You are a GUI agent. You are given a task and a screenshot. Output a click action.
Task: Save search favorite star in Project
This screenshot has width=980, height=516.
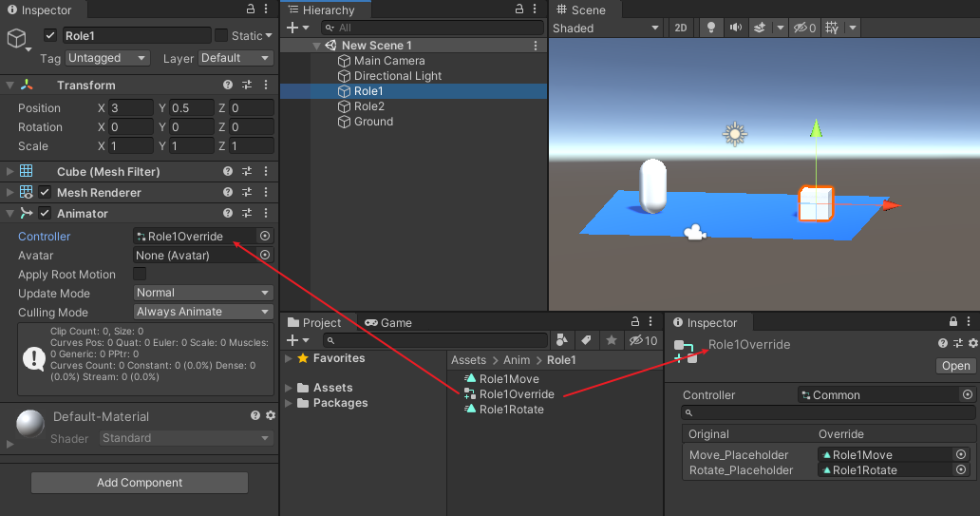pyautogui.click(x=612, y=339)
